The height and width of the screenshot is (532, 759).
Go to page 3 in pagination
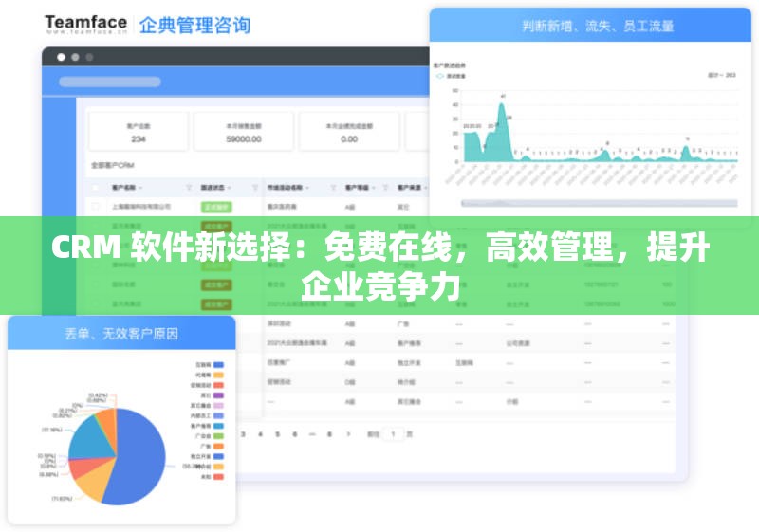243,434
